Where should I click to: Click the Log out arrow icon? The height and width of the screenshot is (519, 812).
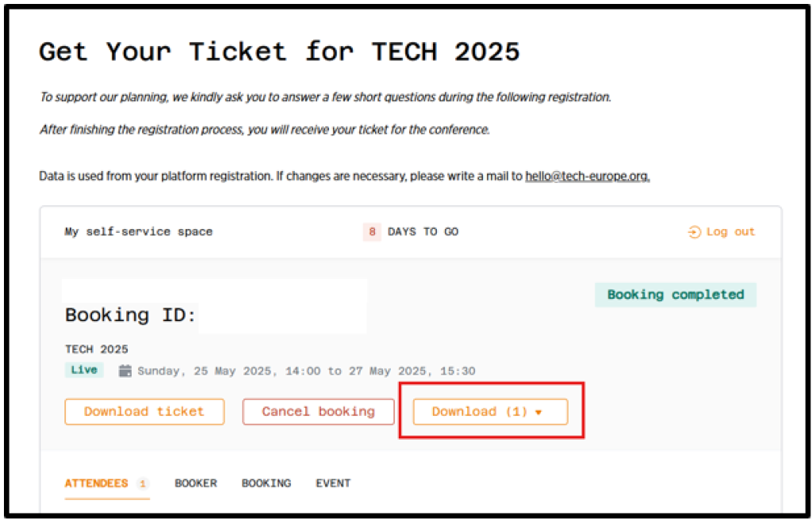pyautogui.click(x=695, y=232)
